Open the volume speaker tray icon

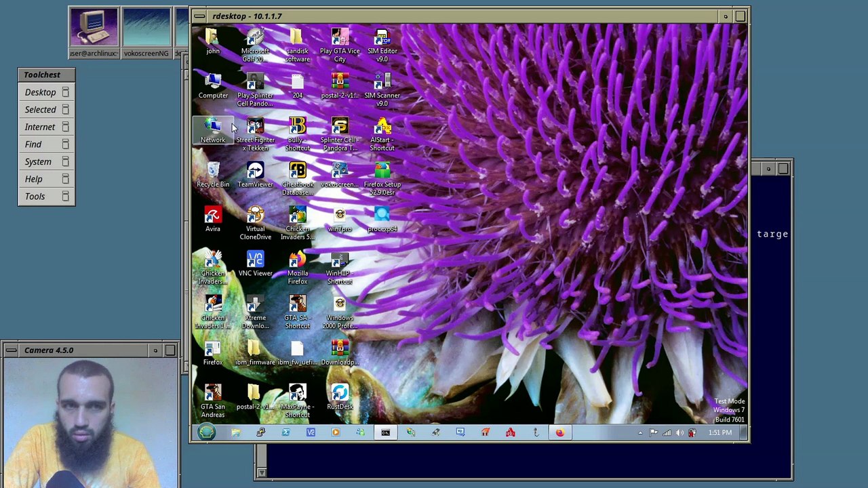(679, 432)
